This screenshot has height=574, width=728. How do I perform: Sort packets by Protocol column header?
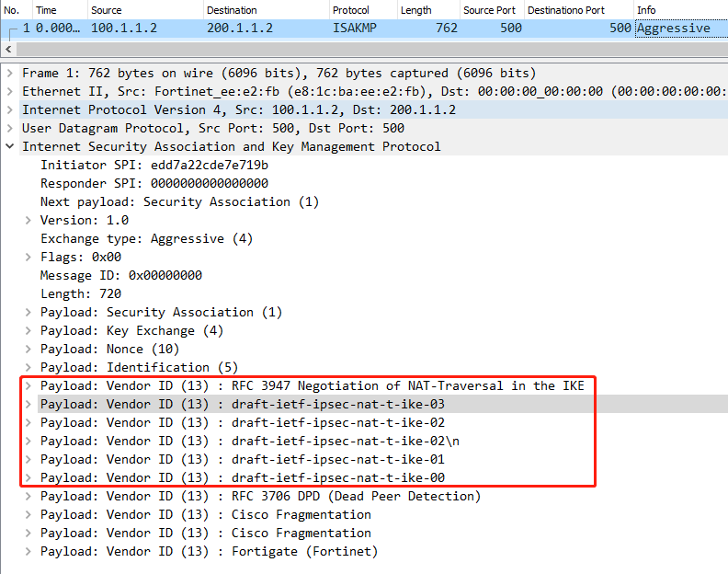[x=350, y=10]
